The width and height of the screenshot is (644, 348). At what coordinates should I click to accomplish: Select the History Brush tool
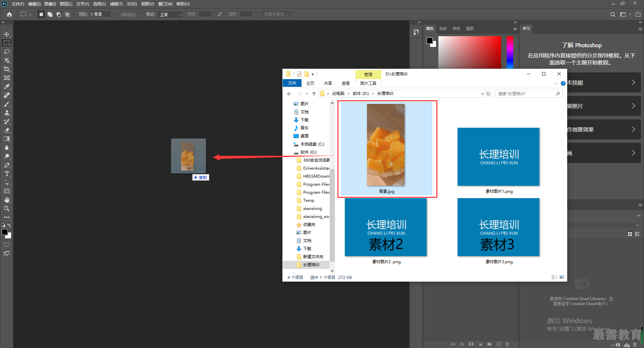point(7,121)
